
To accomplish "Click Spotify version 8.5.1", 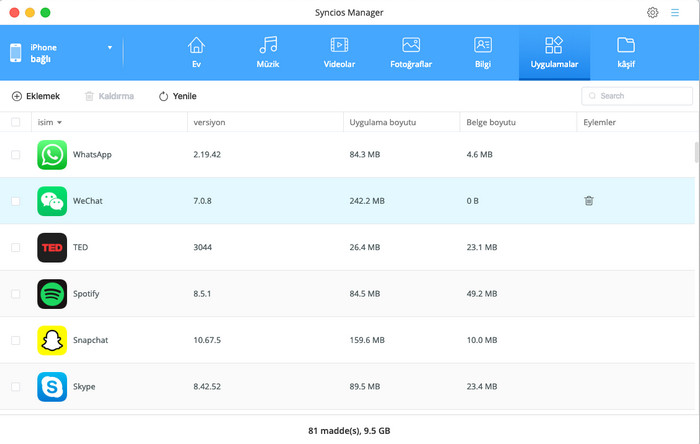I will click(x=202, y=294).
